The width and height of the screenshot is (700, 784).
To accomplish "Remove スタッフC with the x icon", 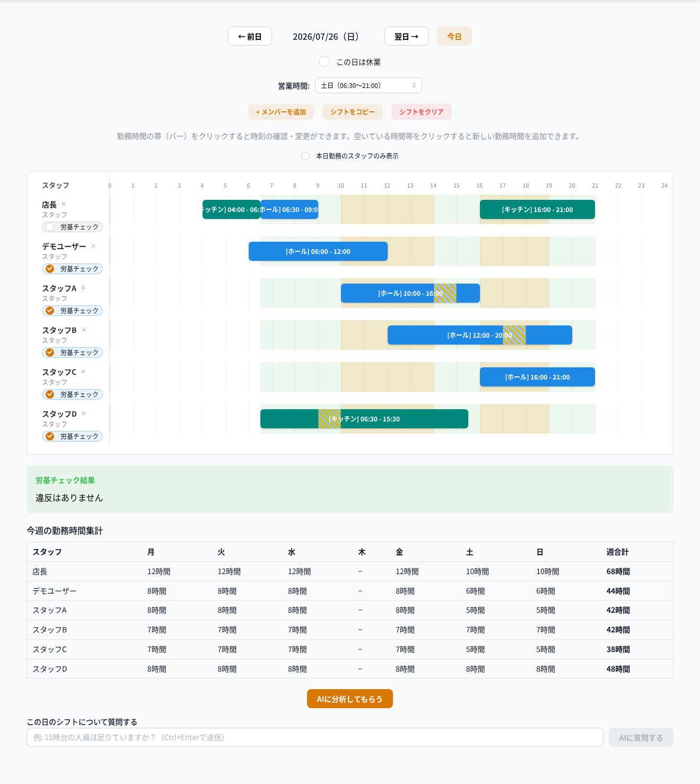I will tap(83, 372).
